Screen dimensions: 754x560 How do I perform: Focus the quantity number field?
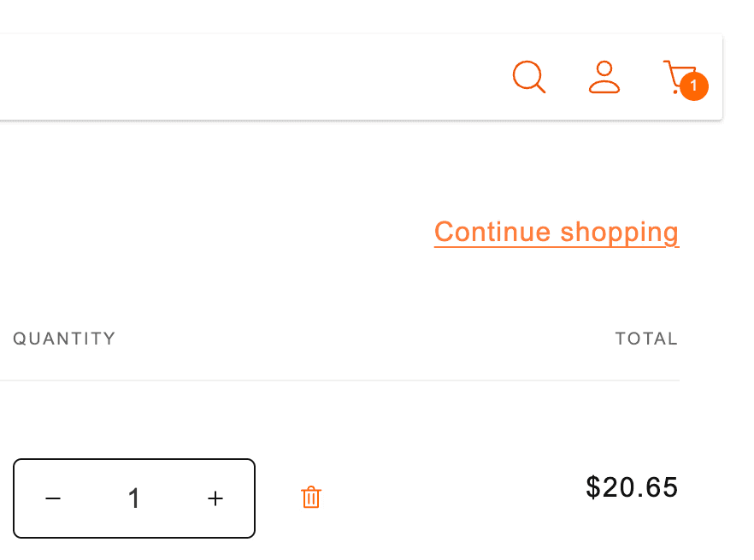[x=134, y=498]
